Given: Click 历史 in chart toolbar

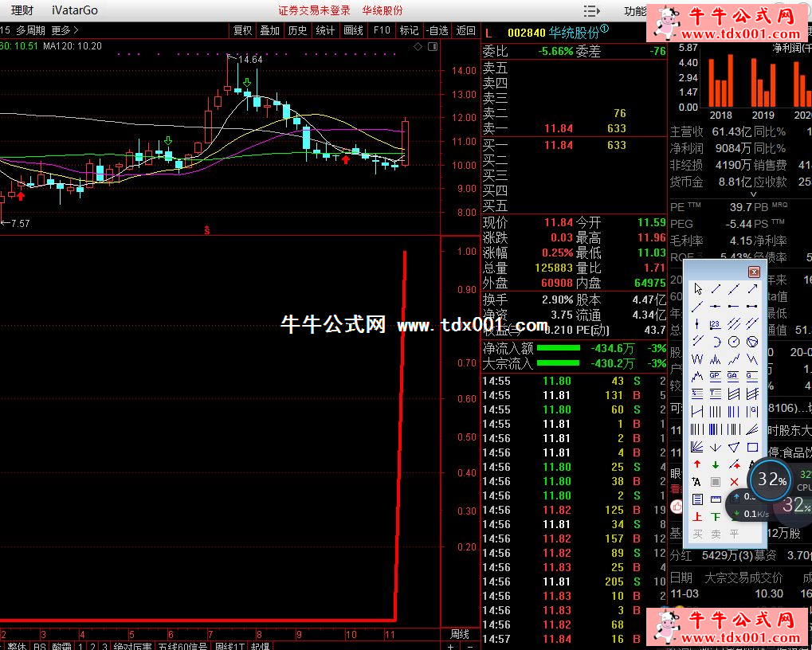Looking at the screenshot, I should [297, 30].
